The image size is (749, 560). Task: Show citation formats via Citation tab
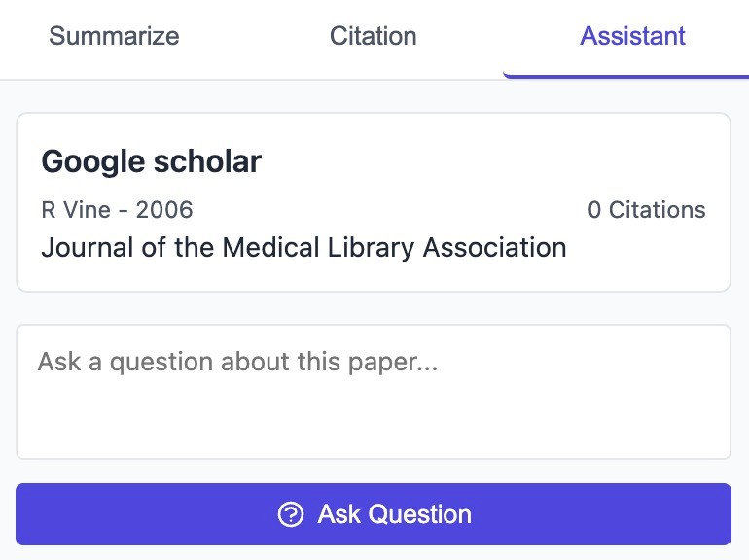(x=373, y=37)
